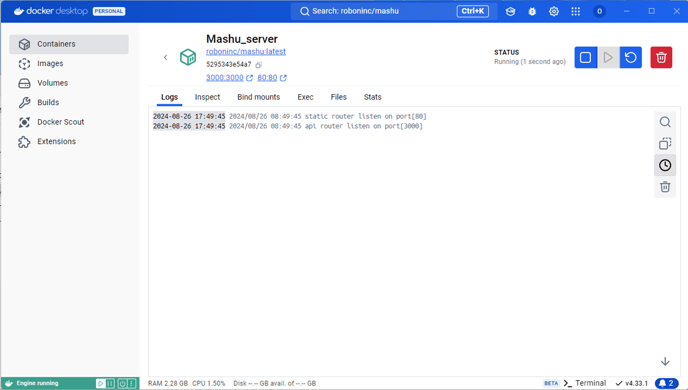Screen dimensions: 688x390
Task: Open Settings gear in title bar
Action: point(554,11)
